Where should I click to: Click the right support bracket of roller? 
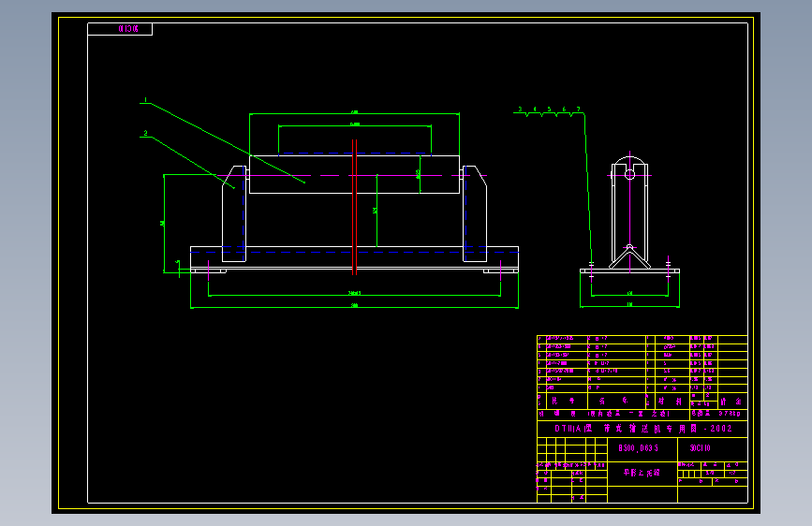[x=475, y=213]
